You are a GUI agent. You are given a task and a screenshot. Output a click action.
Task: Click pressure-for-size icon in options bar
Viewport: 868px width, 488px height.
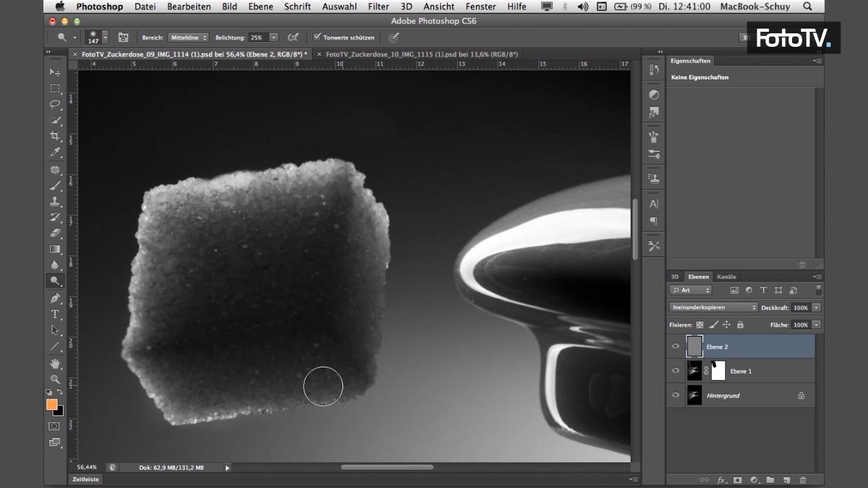pyautogui.click(x=393, y=37)
